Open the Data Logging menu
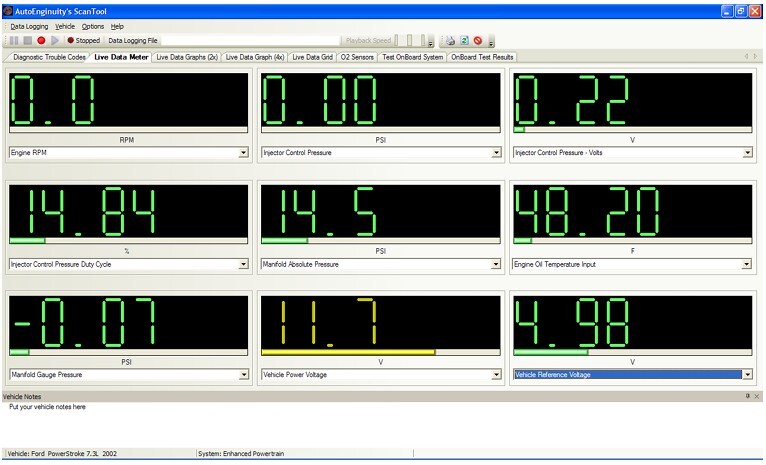The image size is (766, 465). pos(30,26)
